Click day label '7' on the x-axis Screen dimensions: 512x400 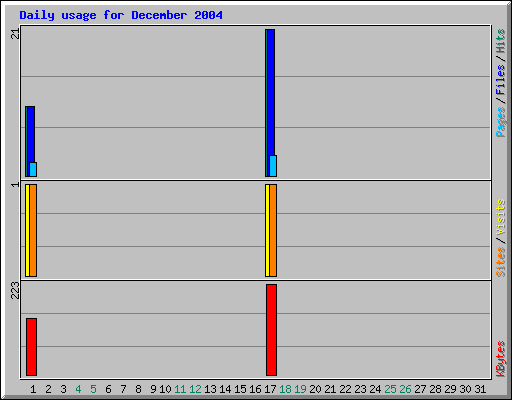(123, 389)
